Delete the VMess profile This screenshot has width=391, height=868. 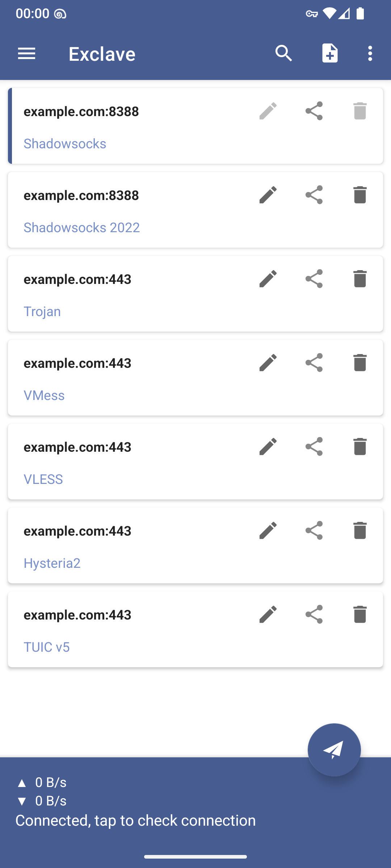pyautogui.click(x=360, y=363)
